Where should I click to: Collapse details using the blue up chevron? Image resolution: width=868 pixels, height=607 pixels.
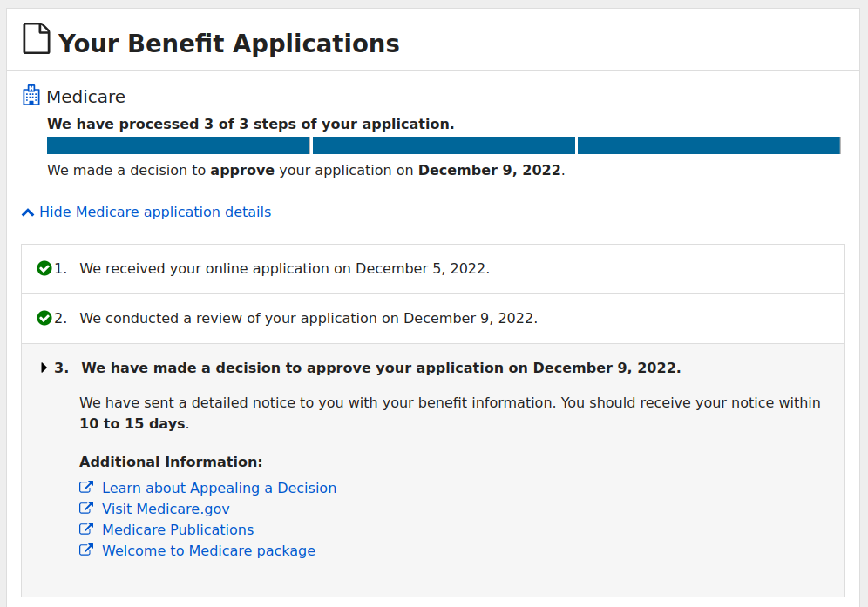click(28, 212)
